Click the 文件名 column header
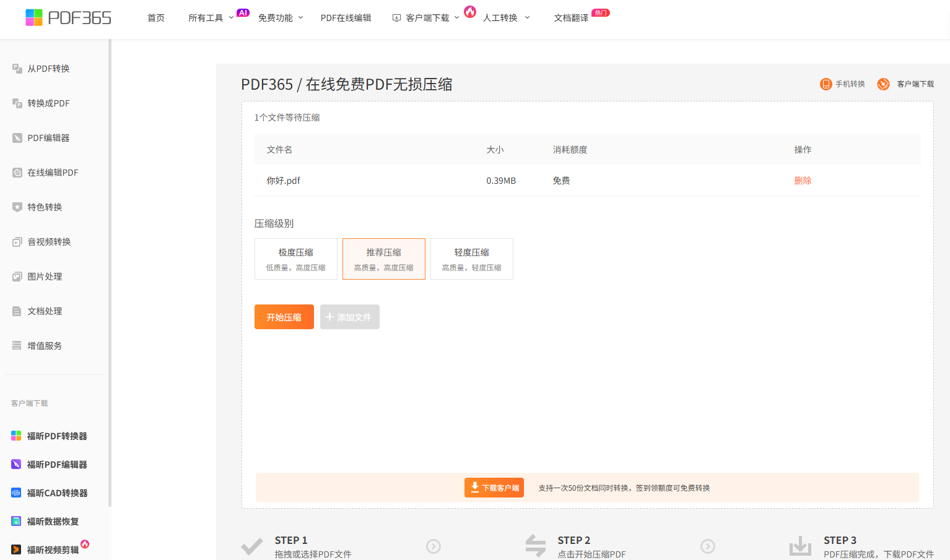The height and width of the screenshot is (560, 950). (x=279, y=150)
